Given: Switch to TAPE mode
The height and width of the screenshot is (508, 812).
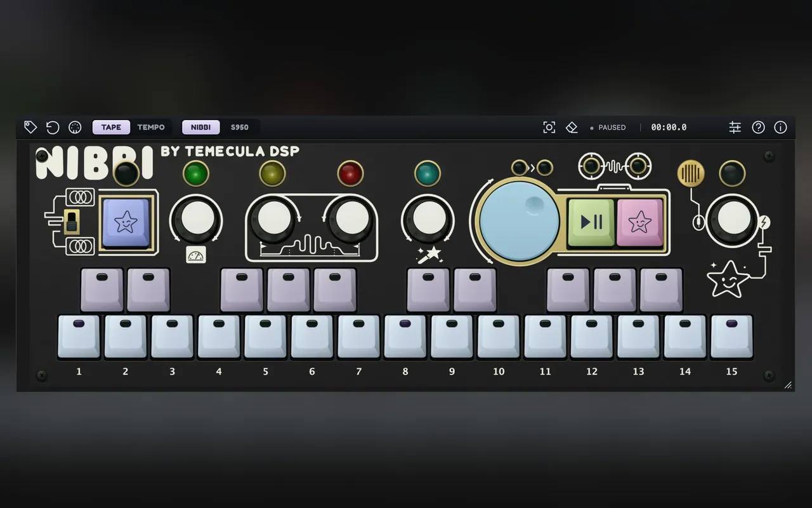Looking at the screenshot, I should coord(111,127).
